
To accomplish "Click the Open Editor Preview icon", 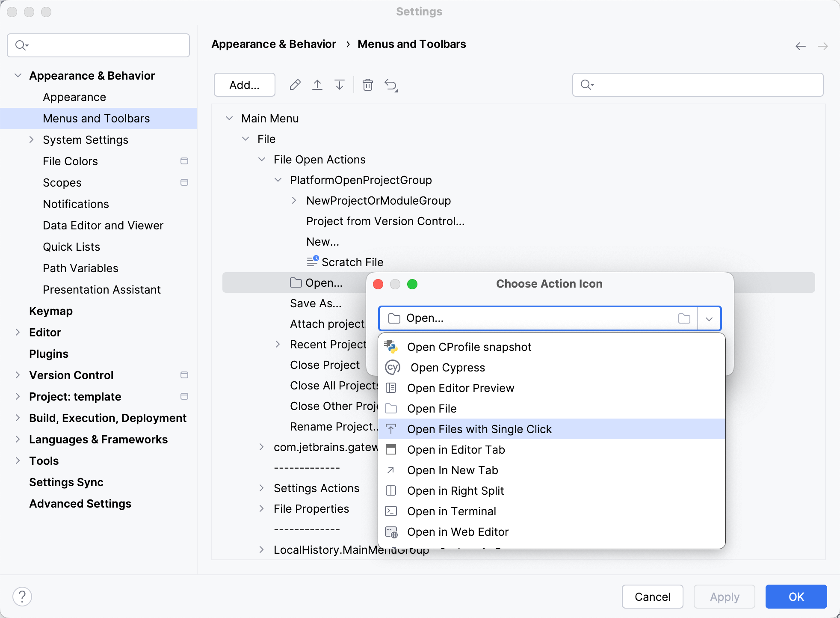I will 391,388.
